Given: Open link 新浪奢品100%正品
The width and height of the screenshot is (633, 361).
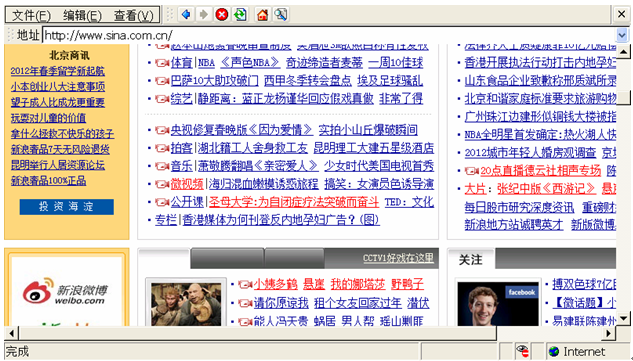Looking at the screenshot, I should (48, 181).
